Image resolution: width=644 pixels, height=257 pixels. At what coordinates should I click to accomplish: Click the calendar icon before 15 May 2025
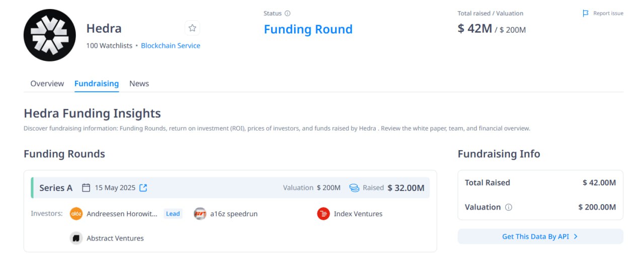coord(86,188)
